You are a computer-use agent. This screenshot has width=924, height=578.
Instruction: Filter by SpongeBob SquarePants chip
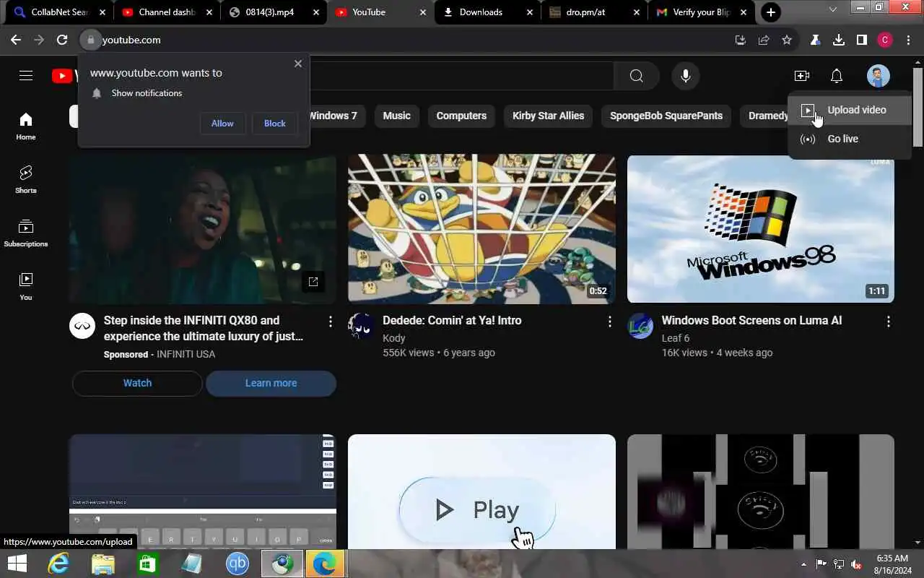[x=666, y=116]
